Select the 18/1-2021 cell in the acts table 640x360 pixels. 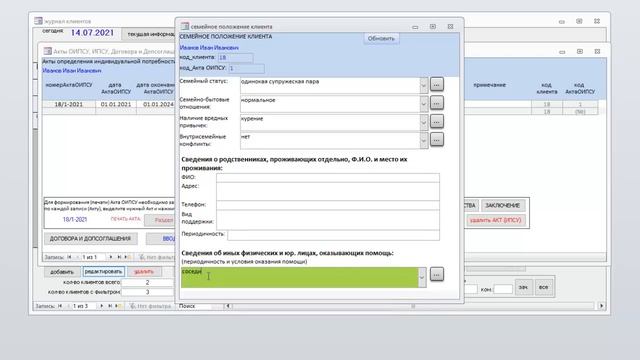point(69,104)
